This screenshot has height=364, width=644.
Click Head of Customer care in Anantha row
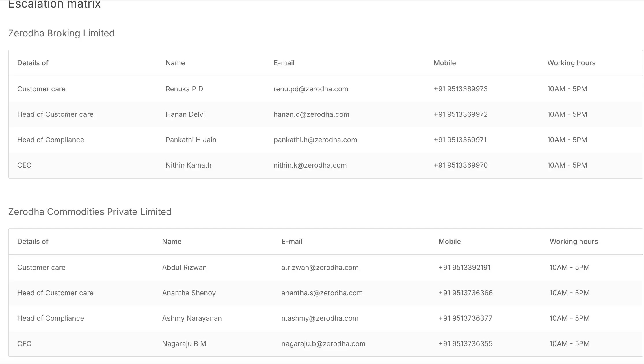click(55, 293)
